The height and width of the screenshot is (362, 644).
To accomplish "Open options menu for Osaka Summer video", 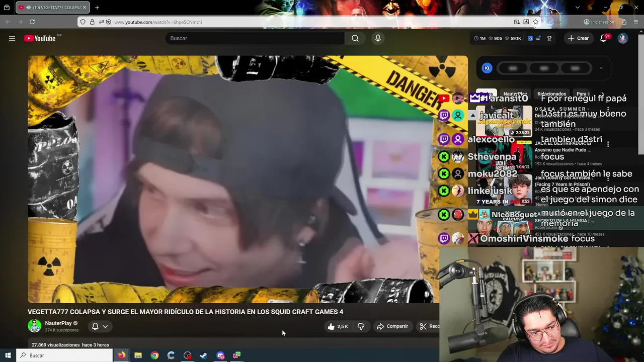I will pyautogui.click(x=608, y=110).
